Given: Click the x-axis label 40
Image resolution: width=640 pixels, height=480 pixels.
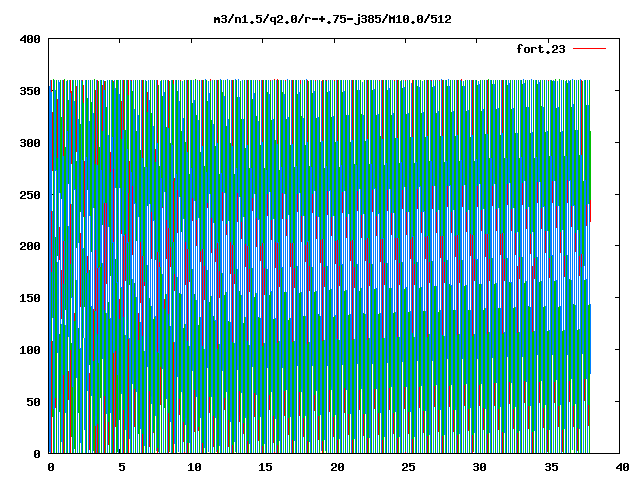Looking at the screenshot, I should 622,467.
